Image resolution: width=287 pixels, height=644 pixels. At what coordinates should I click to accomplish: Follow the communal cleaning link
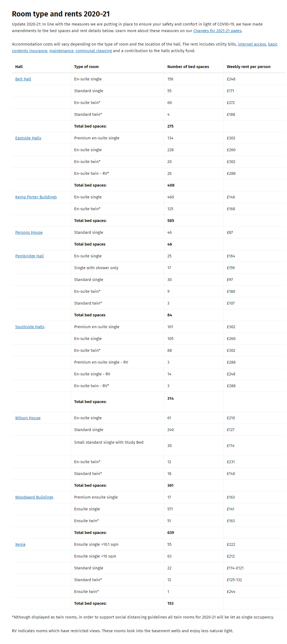tap(93, 51)
